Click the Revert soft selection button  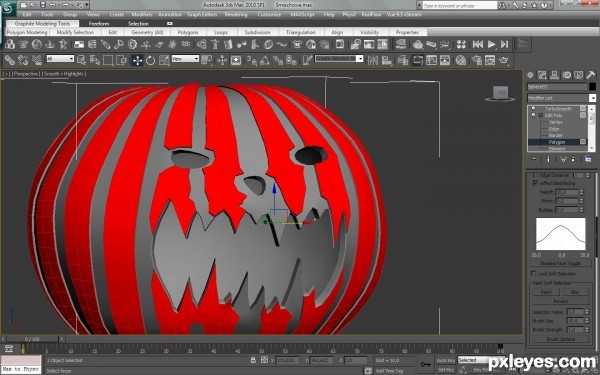coord(561,301)
